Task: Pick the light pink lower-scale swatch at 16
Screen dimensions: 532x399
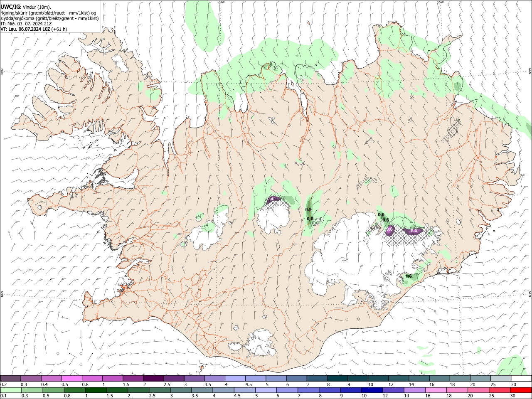Action: click(436, 390)
